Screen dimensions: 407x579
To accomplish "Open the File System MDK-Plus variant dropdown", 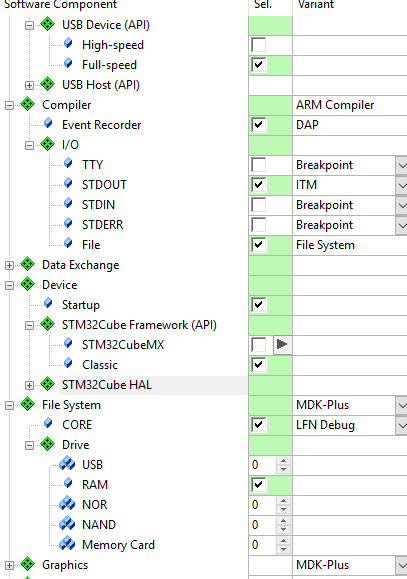I will click(401, 405).
